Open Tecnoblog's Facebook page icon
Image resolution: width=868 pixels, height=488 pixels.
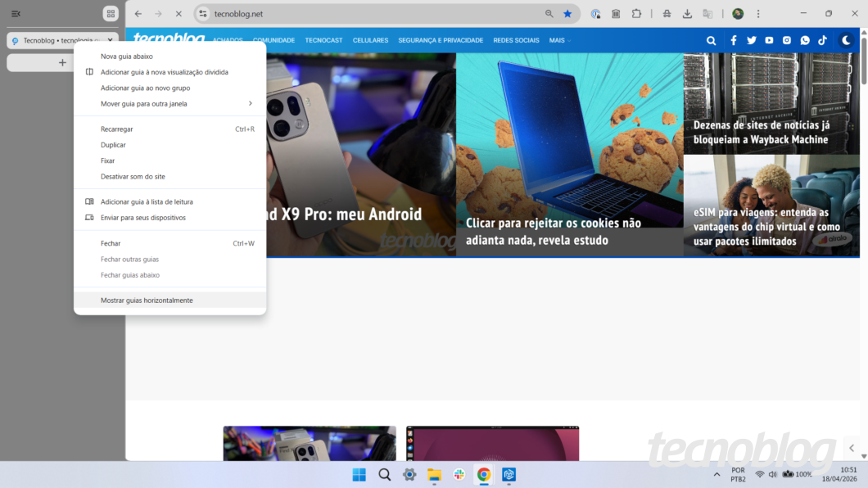tap(733, 40)
